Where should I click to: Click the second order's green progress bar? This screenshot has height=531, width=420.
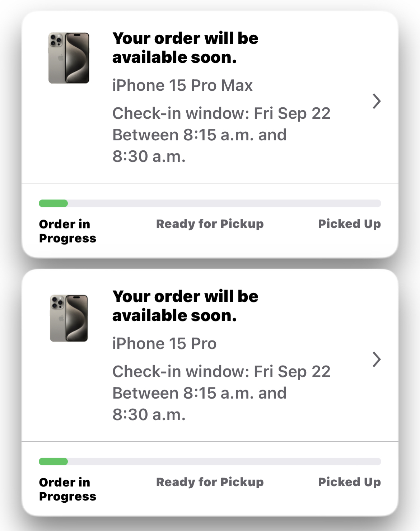pyautogui.click(x=53, y=462)
